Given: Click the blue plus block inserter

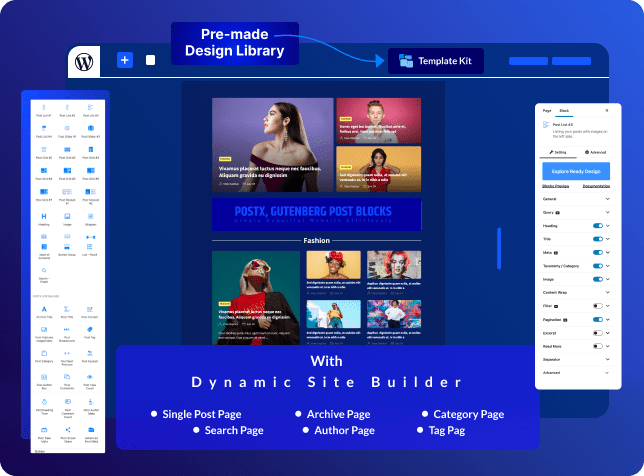Looking at the screenshot, I should [x=125, y=60].
